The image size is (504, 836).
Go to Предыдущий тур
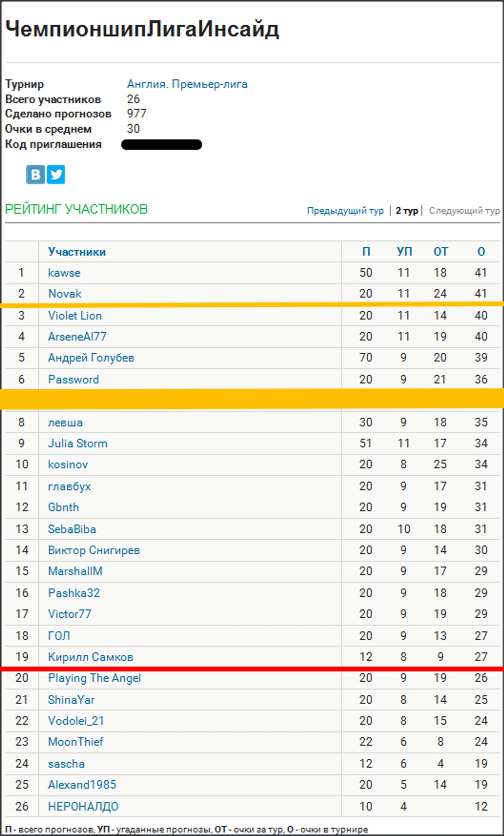point(345,210)
